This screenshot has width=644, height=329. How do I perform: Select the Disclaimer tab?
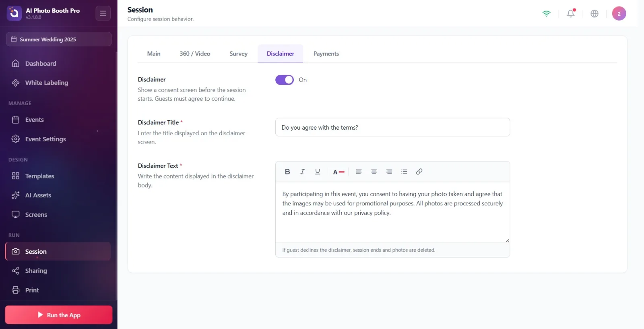[281, 54]
